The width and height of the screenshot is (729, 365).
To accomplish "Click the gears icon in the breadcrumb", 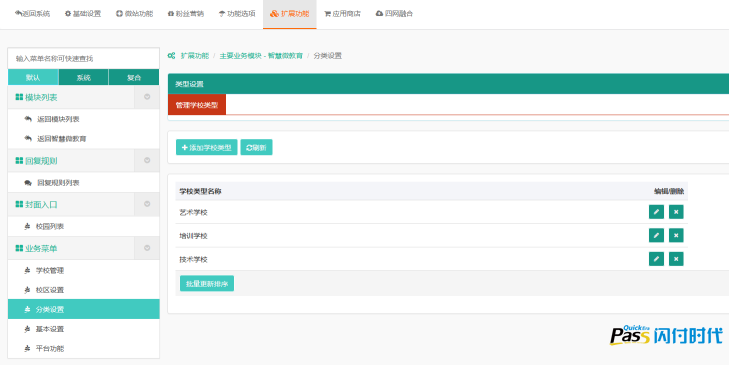I will [172, 56].
